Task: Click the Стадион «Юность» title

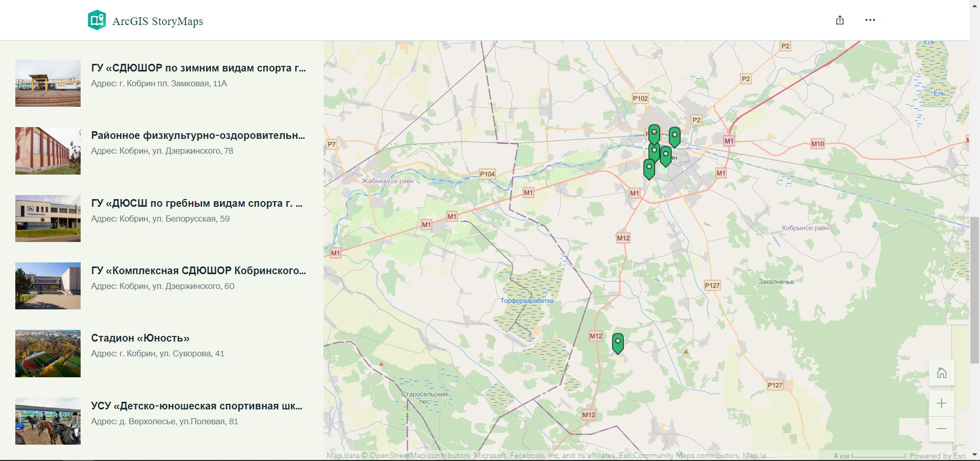Action: coord(140,338)
